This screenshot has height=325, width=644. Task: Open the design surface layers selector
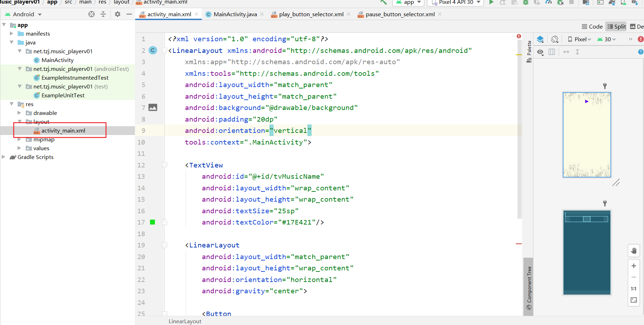540,39
